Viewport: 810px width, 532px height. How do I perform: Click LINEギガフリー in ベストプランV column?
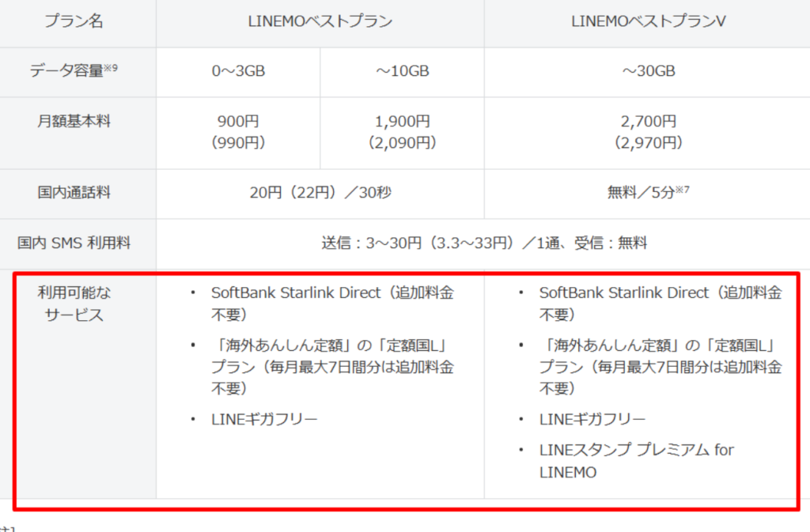tap(592, 419)
